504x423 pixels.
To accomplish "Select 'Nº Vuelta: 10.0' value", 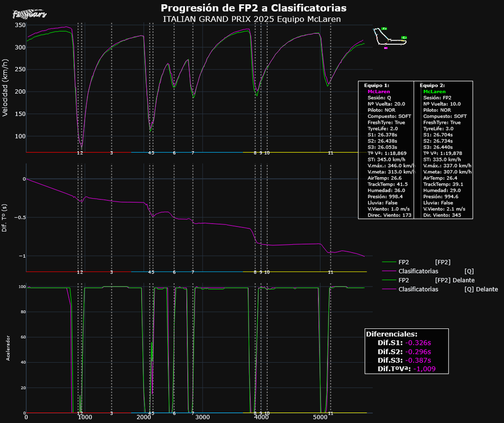I will pos(442,104).
